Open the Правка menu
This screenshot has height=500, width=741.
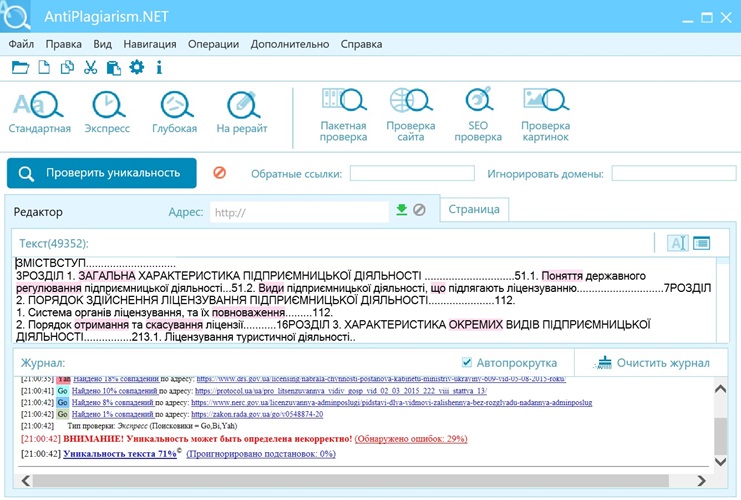pos(64,44)
